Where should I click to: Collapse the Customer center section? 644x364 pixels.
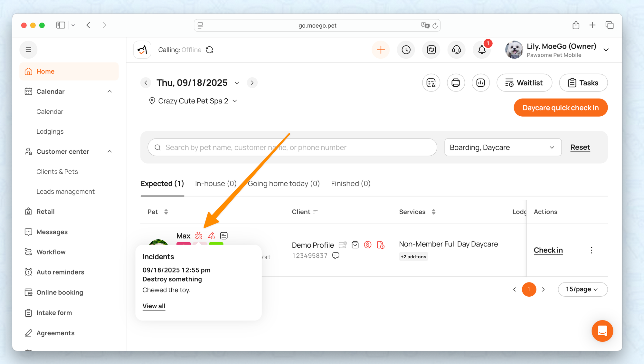109,151
